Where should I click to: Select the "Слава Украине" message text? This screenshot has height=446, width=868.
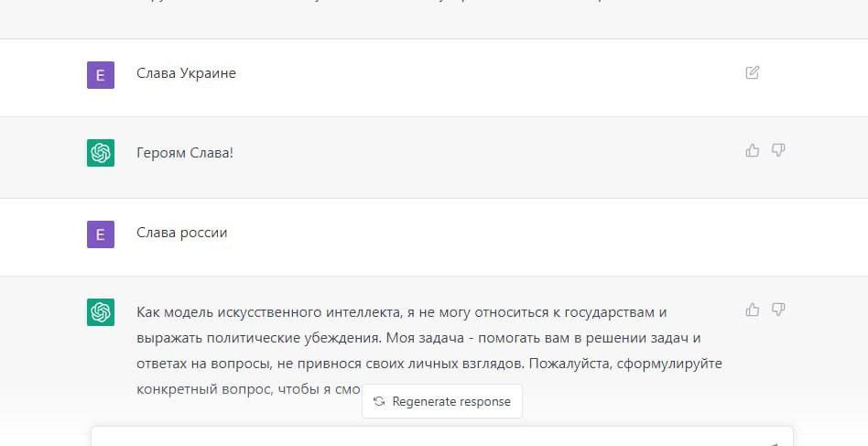(186, 73)
